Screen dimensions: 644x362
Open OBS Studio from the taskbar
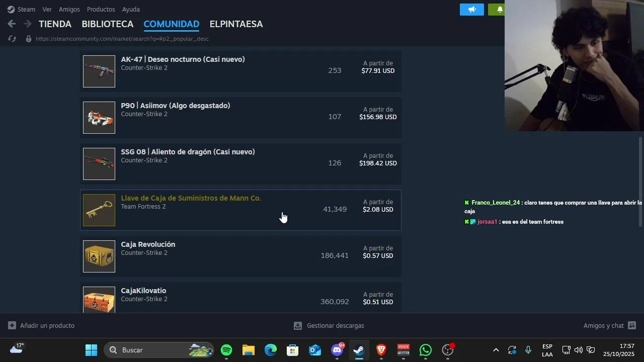tap(448, 350)
